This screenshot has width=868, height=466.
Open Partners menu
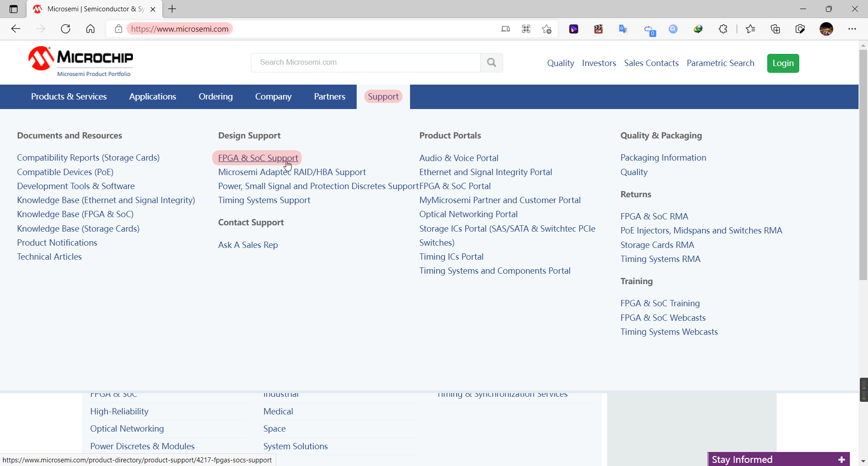click(x=330, y=96)
